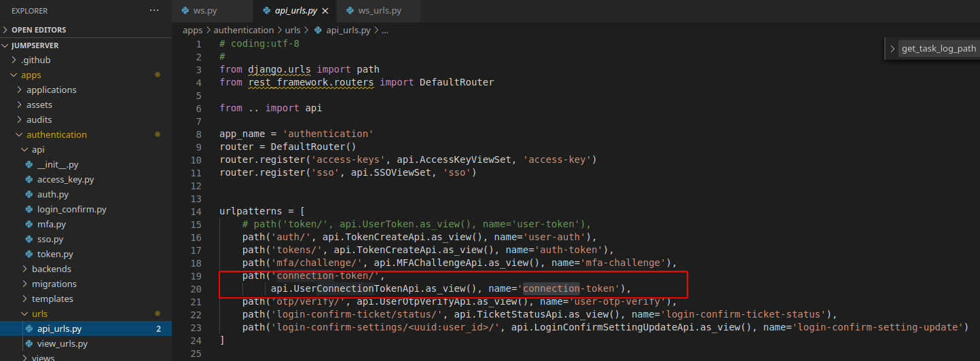Click Python file icon beside view_urls.py
This screenshot has width=980, height=361.
click(x=29, y=343)
